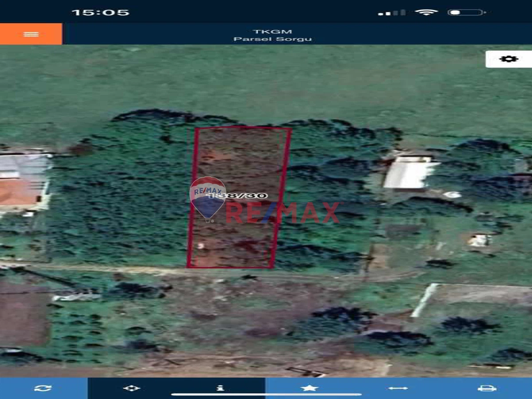Tap the locate crosshair icon
Image resolution: width=532 pixels, height=399 pixels.
point(132,388)
